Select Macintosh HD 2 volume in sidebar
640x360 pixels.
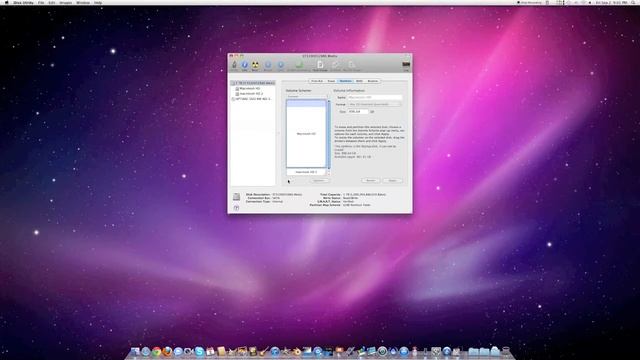250,93
